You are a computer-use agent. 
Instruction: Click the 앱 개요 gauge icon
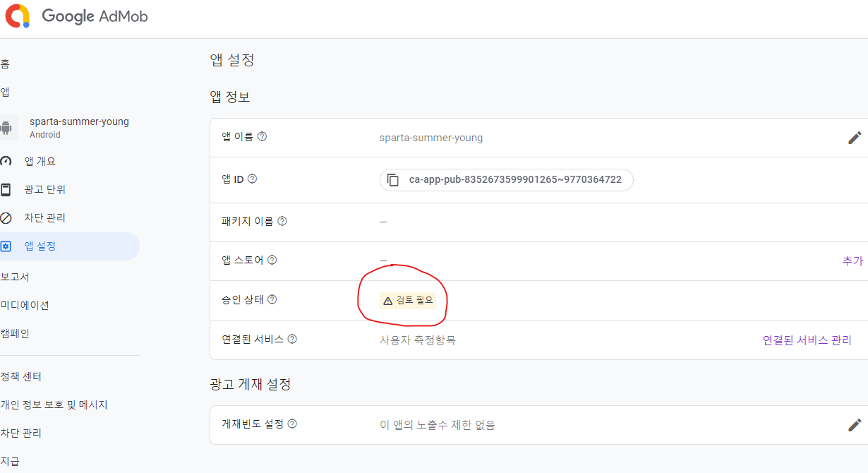point(6,161)
